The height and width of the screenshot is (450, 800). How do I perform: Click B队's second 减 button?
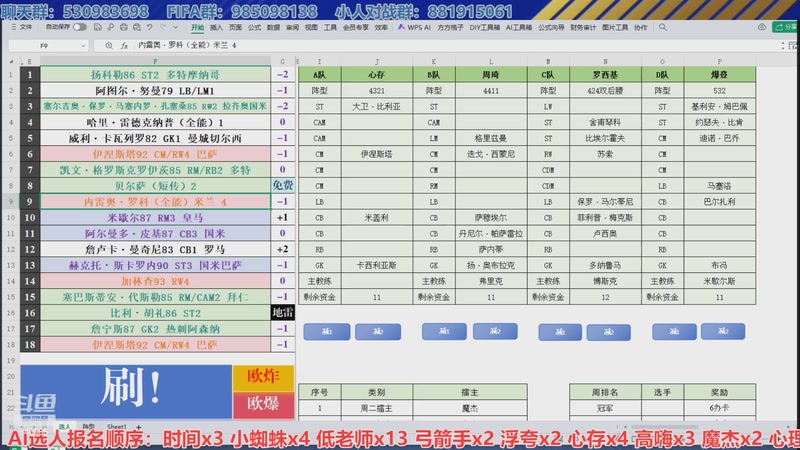495,331
